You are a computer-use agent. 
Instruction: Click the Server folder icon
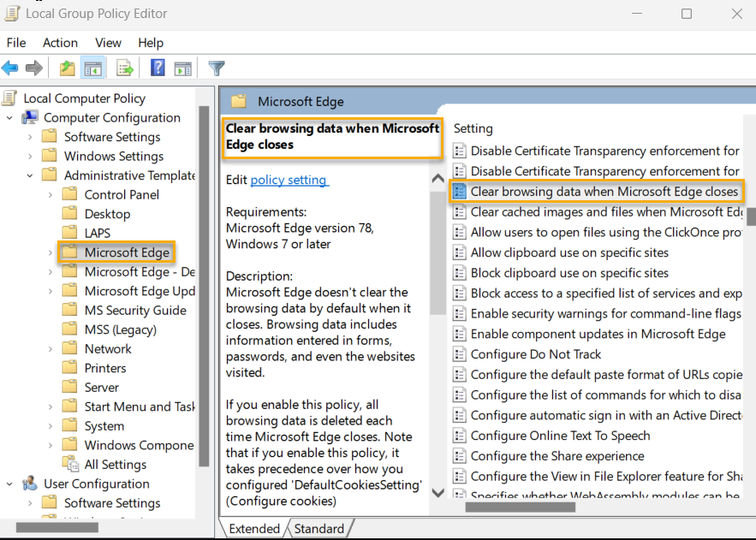tap(70, 386)
